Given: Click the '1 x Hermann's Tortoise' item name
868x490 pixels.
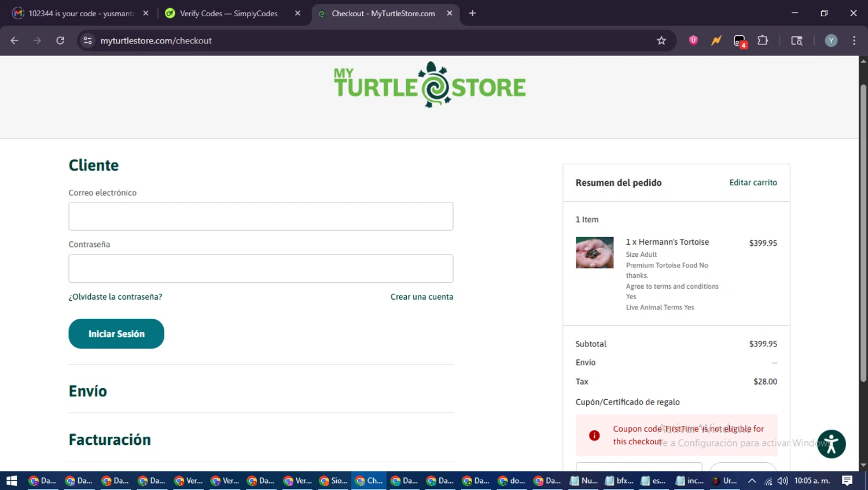Looking at the screenshot, I should 667,242.
